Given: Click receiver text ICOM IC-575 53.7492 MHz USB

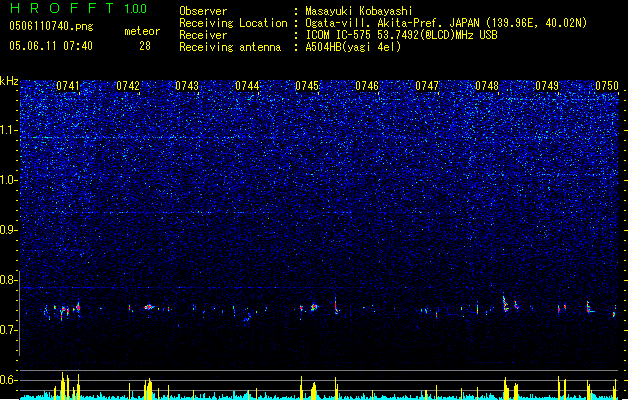Looking at the screenshot, I should click(x=402, y=35).
